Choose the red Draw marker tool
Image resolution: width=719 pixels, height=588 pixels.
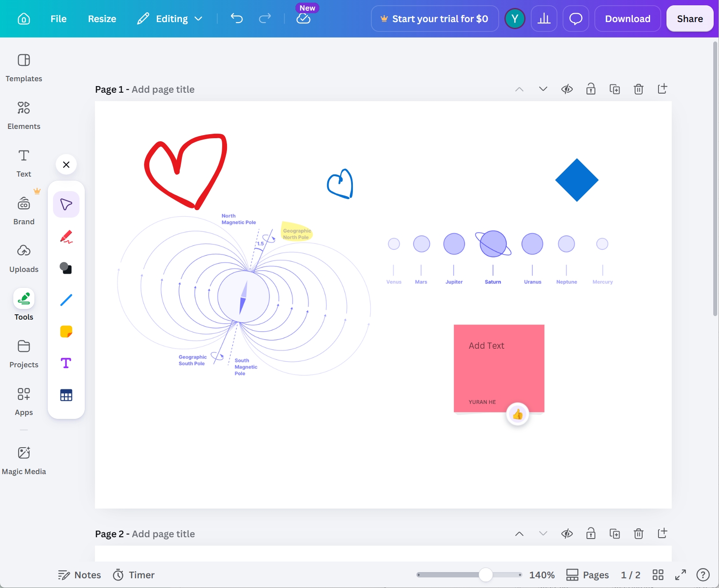click(x=66, y=236)
